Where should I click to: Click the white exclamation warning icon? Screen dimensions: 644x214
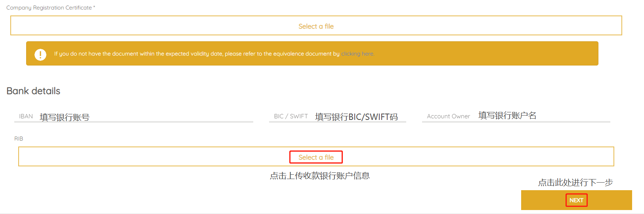tap(40, 54)
